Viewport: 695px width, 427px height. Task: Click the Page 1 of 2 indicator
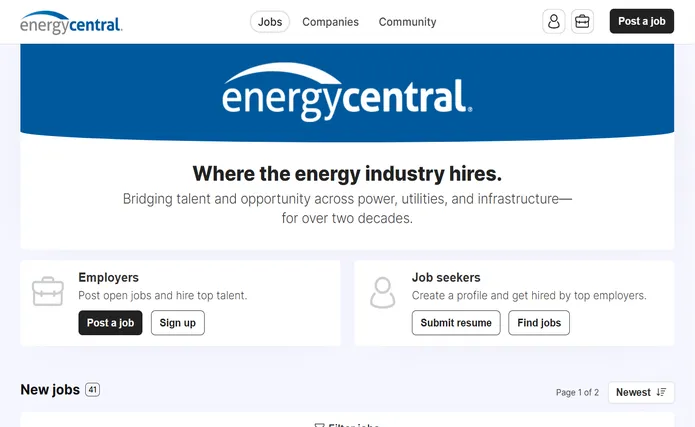click(x=577, y=392)
